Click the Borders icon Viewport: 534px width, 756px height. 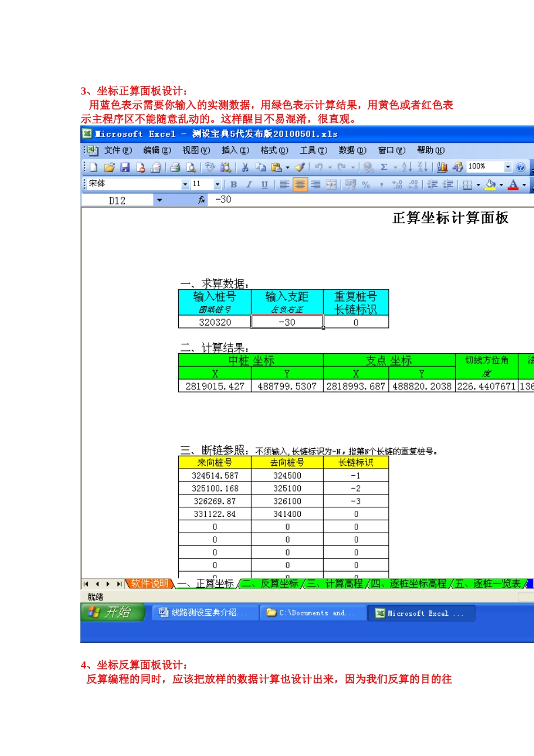click(467, 184)
